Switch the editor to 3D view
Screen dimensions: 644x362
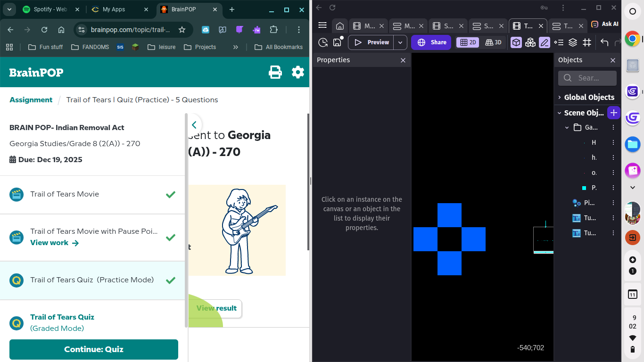(x=493, y=42)
